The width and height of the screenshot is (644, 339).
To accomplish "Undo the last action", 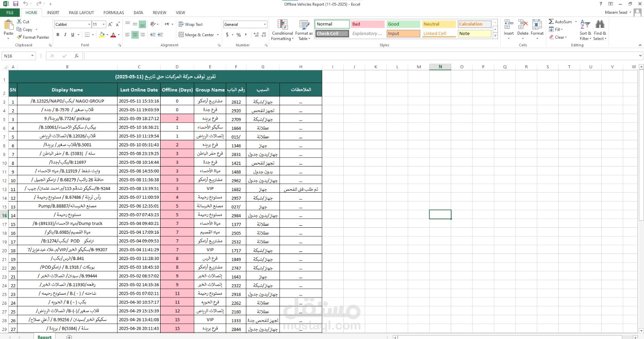I will click(25, 4).
